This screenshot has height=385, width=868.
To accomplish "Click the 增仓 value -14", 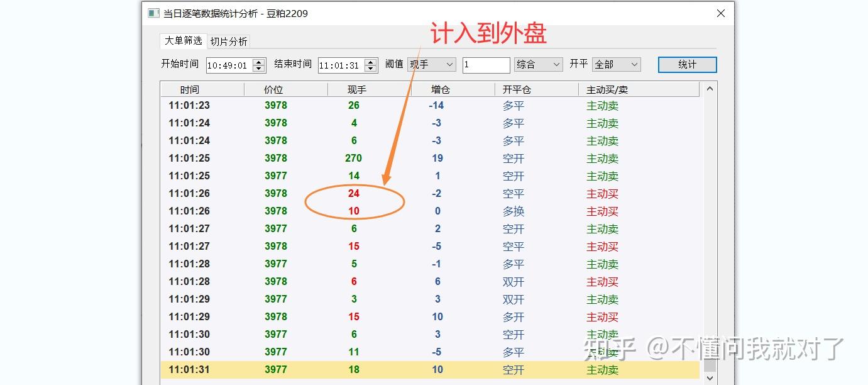I will pyautogui.click(x=436, y=105).
